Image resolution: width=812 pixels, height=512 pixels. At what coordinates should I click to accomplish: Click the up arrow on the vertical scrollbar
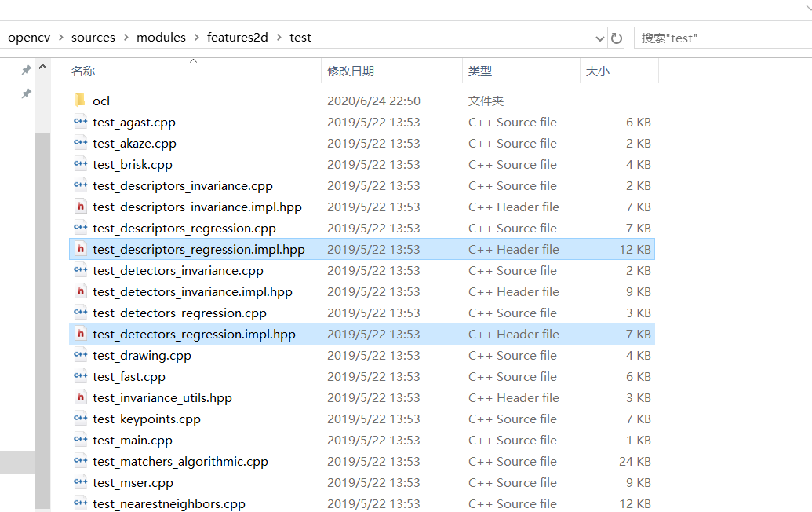42,66
